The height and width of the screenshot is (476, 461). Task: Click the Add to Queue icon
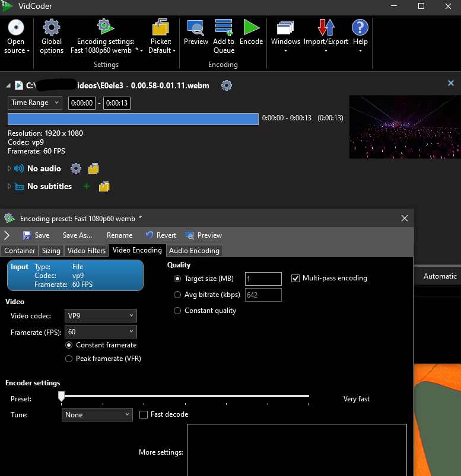[224, 27]
